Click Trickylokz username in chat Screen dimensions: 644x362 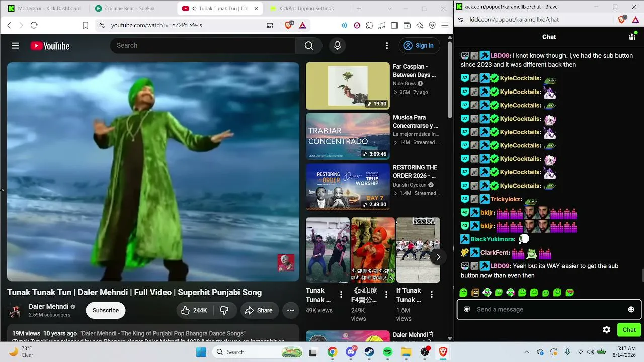pos(506,199)
